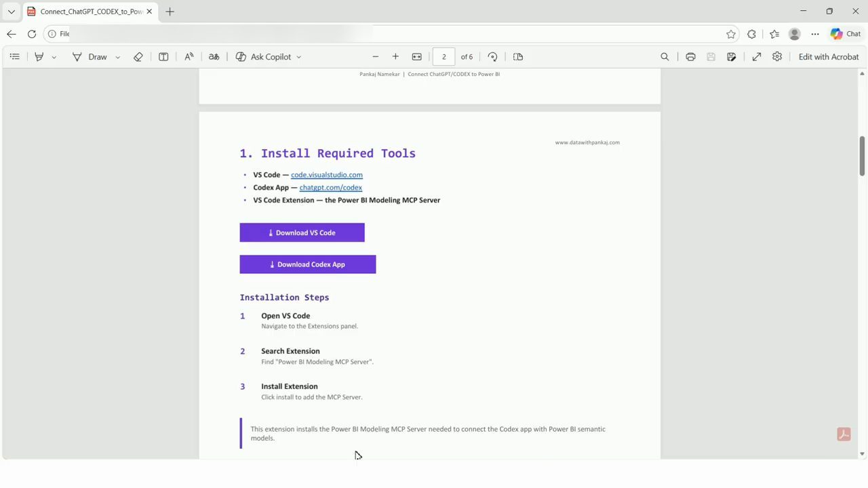Click the Save as icon
The height and width of the screenshot is (488, 868).
pyautogui.click(x=732, y=57)
